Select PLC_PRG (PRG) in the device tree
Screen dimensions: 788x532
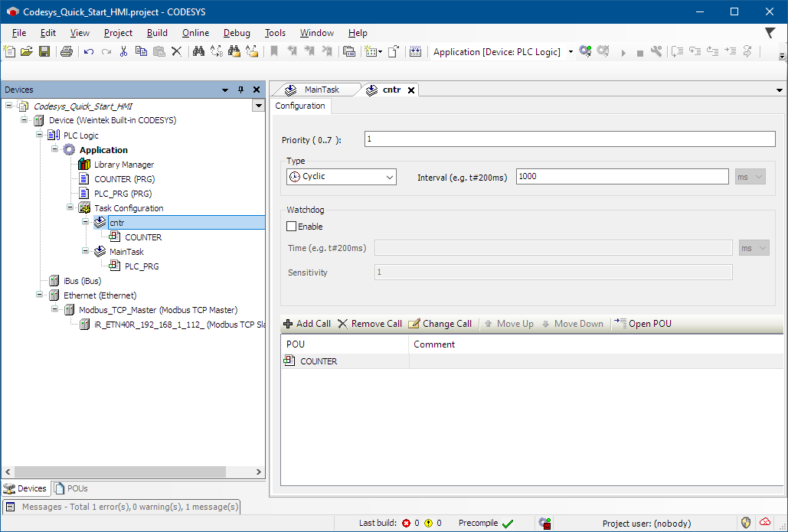[123, 194]
